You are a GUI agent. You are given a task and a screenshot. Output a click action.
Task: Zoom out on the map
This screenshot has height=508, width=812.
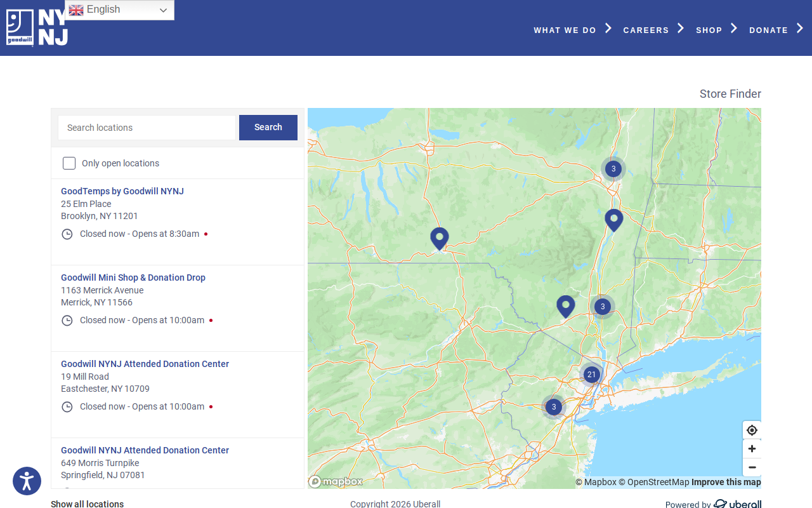point(752,467)
